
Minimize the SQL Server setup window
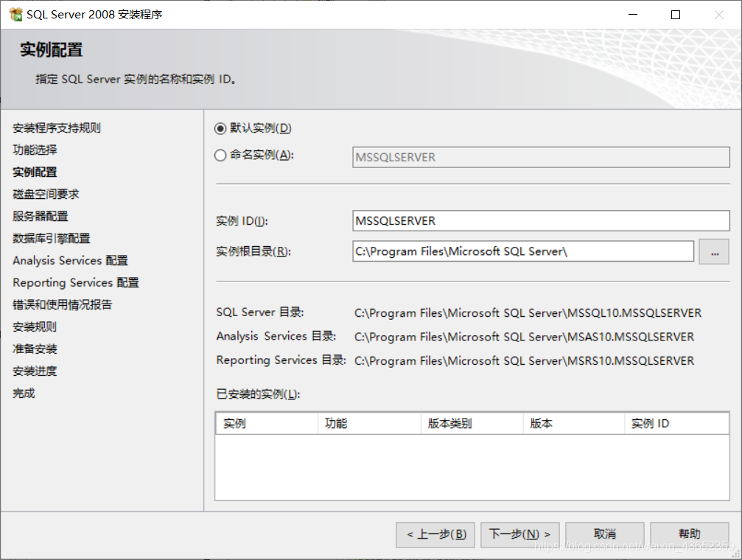[633, 15]
